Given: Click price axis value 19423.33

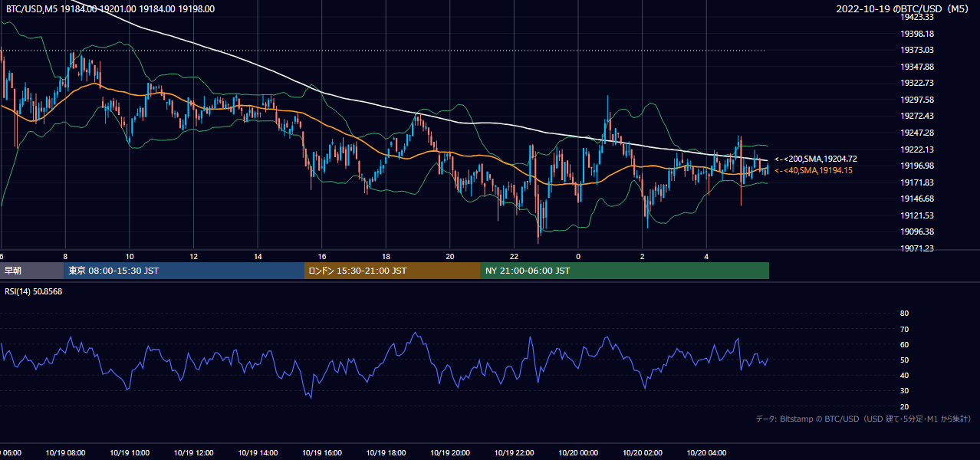Looking at the screenshot, I should [x=916, y=17].
